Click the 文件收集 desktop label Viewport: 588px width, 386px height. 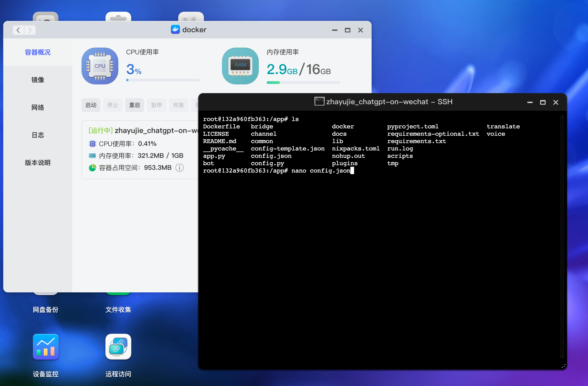pyautogui.click(x=118, y=309)
